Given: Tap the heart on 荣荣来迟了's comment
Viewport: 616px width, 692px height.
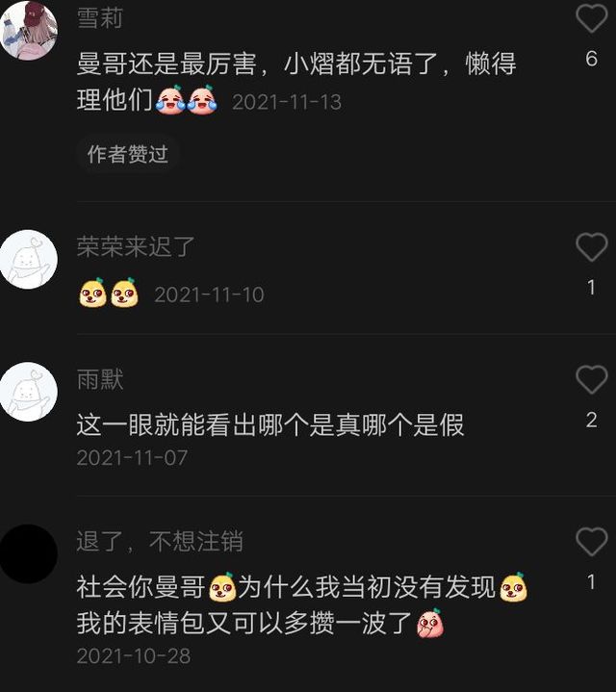Looking at the screenshot, I should point(591,247).
